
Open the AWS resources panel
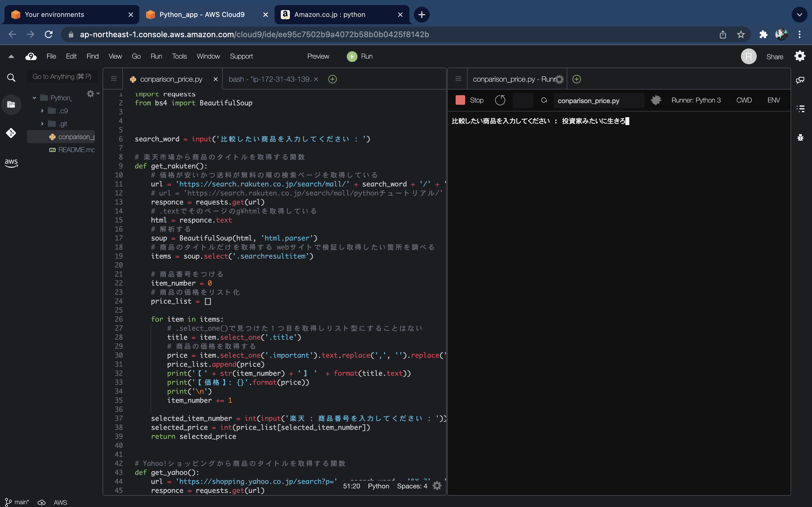pyautogui.click(x=11, y=163)
